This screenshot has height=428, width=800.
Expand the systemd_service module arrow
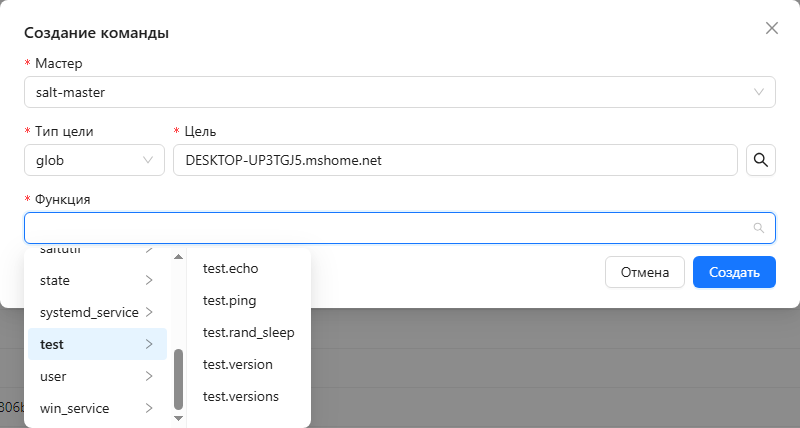[149, 312]
